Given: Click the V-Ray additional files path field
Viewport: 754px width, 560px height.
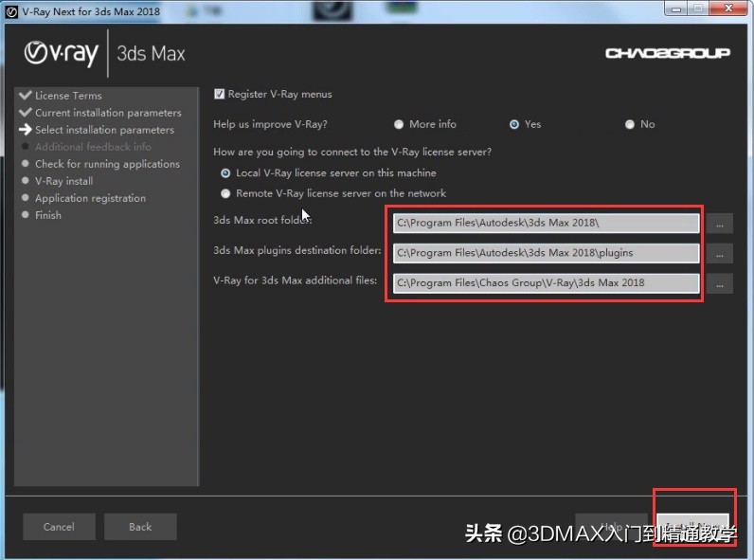Looking at the screenshot, I should point(546,283).
